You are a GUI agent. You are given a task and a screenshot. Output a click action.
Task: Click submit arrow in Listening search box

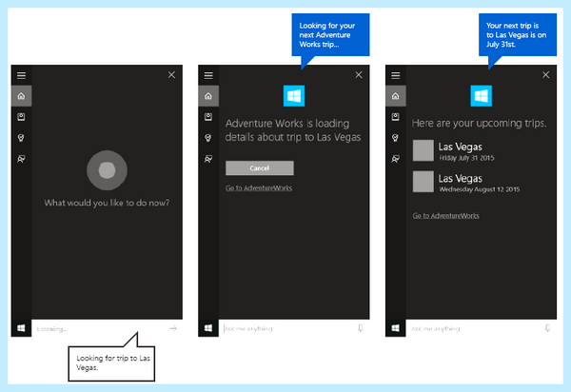point(173,328)
